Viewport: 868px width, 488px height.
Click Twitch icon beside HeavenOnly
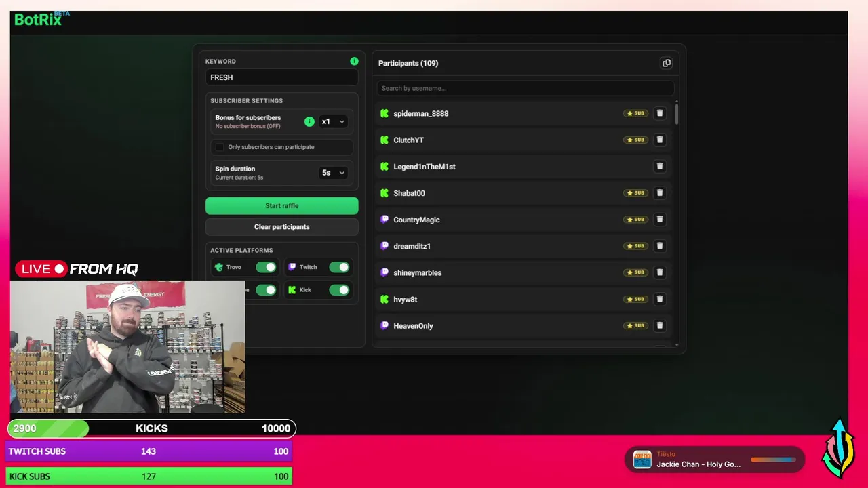[384, 325]
